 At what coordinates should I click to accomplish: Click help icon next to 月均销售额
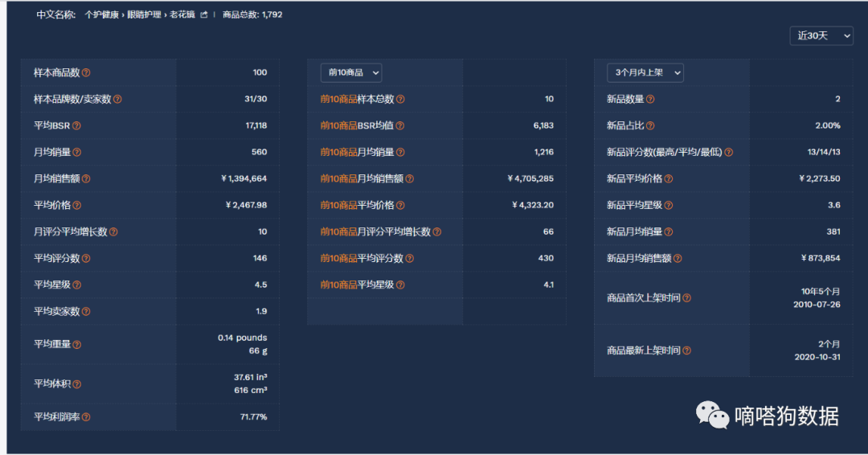(86, 178)
